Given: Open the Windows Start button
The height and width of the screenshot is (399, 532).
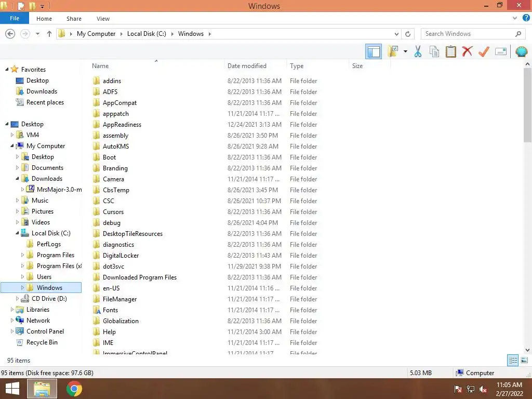Looking at the screenshot, I should [x=12, y=389].
